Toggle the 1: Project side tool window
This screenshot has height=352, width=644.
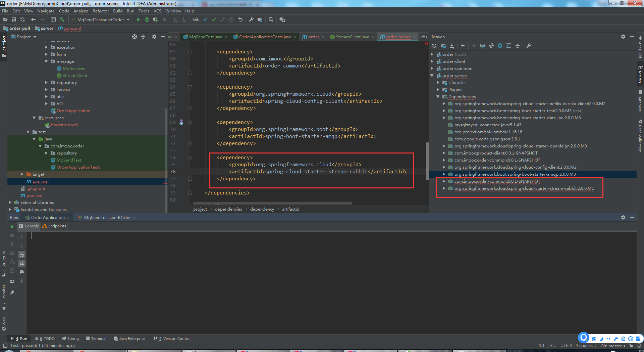tap(4, 46)
